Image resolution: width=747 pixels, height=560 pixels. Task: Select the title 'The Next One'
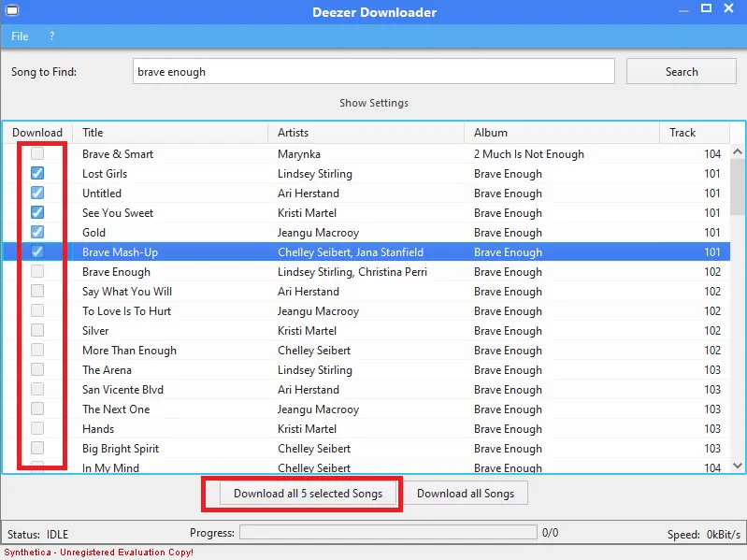click(x=116, y=409)
